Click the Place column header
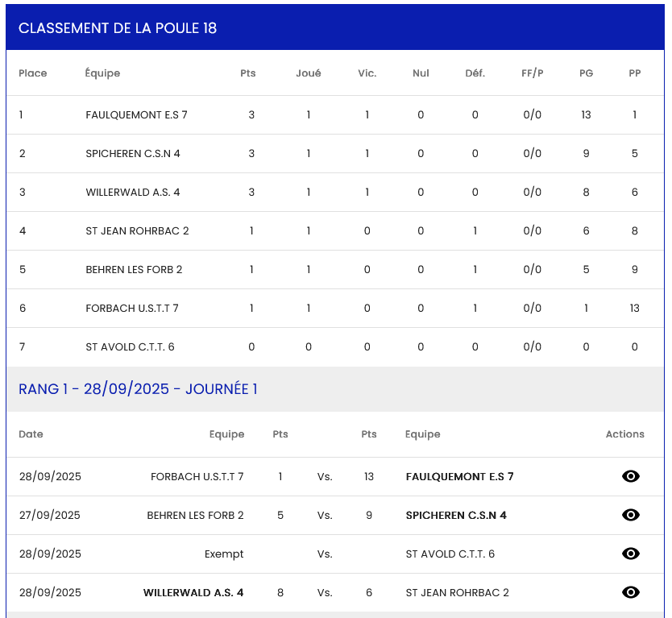Viewport: 672px width, 618px height. [x=33, y=73]
